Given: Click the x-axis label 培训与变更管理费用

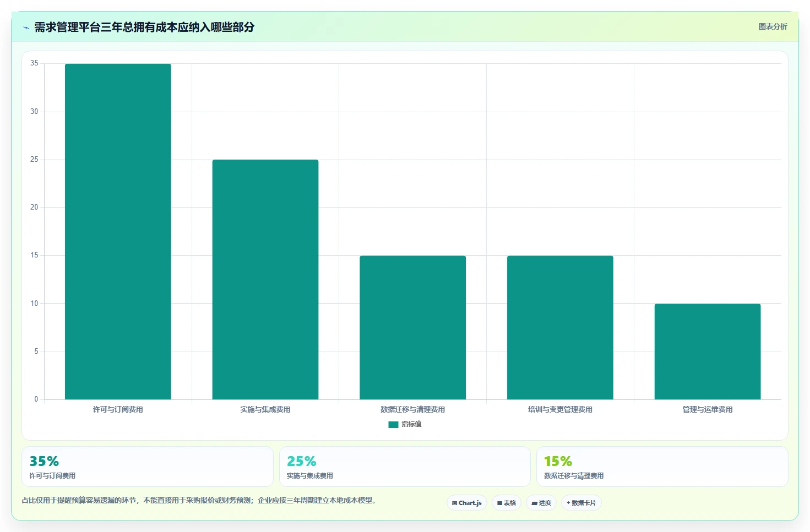Looking at the screenshot, I should click(x=560, y=409).
